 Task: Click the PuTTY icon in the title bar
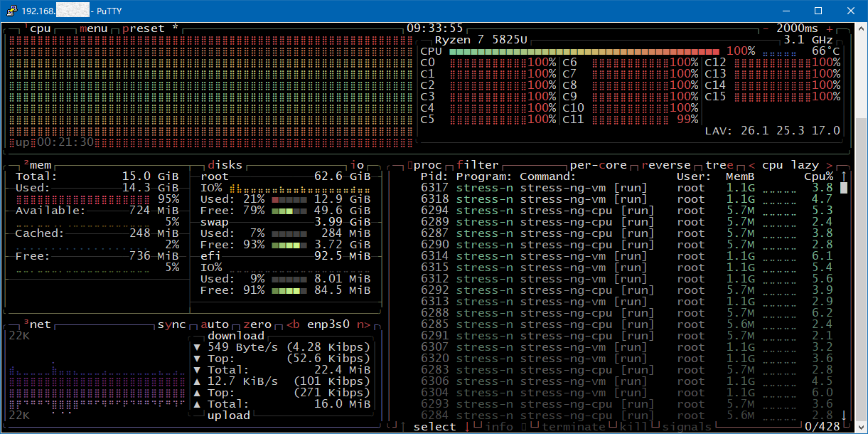pyautogui.click(x=11, y=11)
